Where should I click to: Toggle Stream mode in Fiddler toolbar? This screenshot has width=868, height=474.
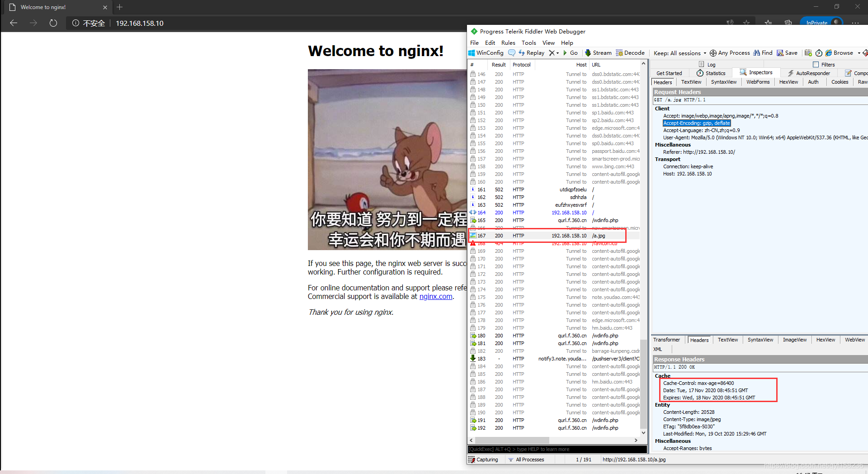coord(598,53)
